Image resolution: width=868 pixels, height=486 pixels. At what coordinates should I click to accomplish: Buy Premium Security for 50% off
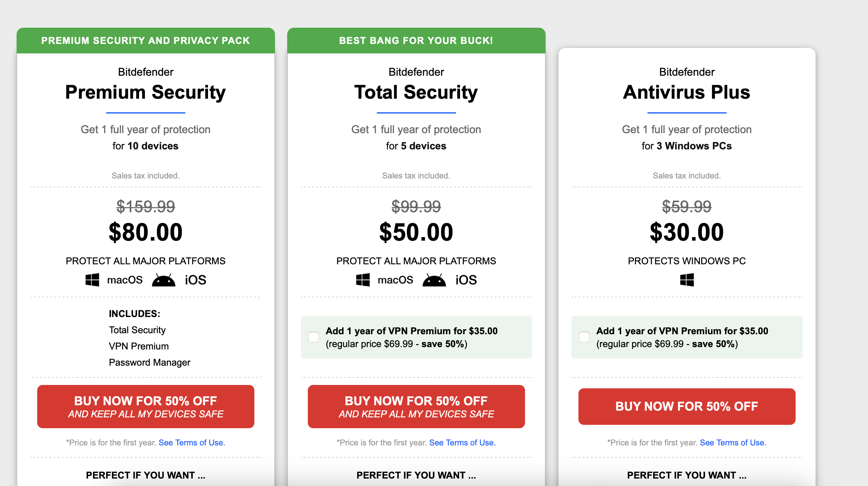pos(145,406)
